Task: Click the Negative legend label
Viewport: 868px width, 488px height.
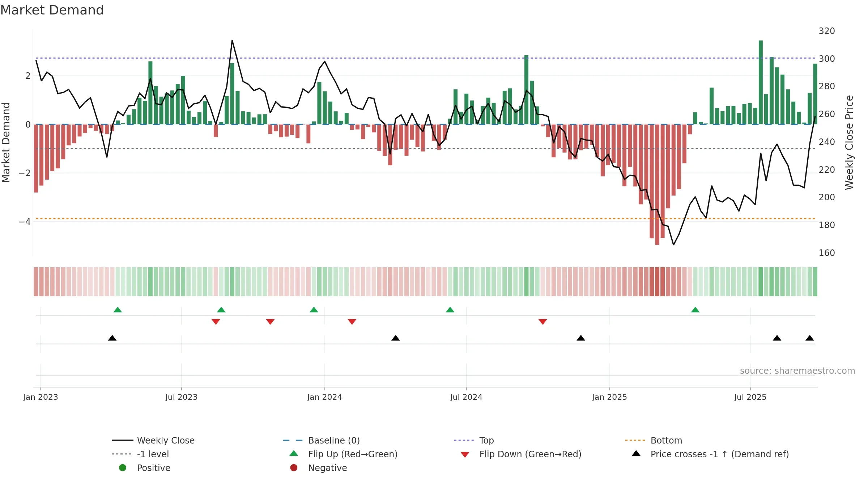Action: (327, 468)
